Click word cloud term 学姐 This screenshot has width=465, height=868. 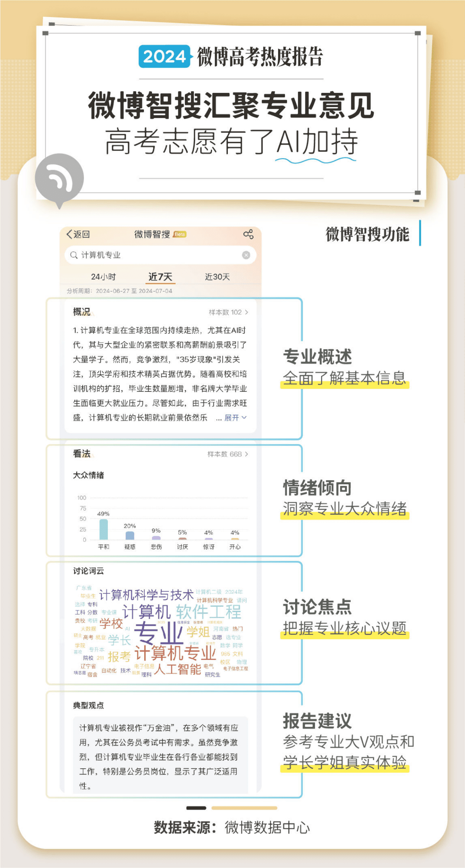pyautogui.click(x=198, y=632)
